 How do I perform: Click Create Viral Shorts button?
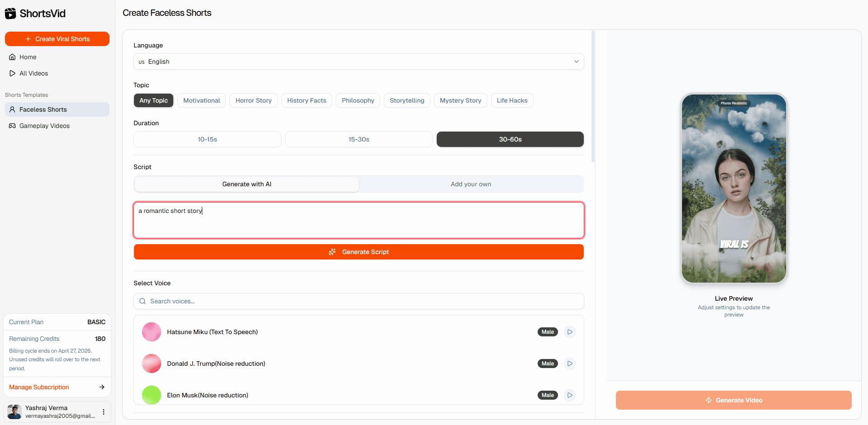pos(57,39)
